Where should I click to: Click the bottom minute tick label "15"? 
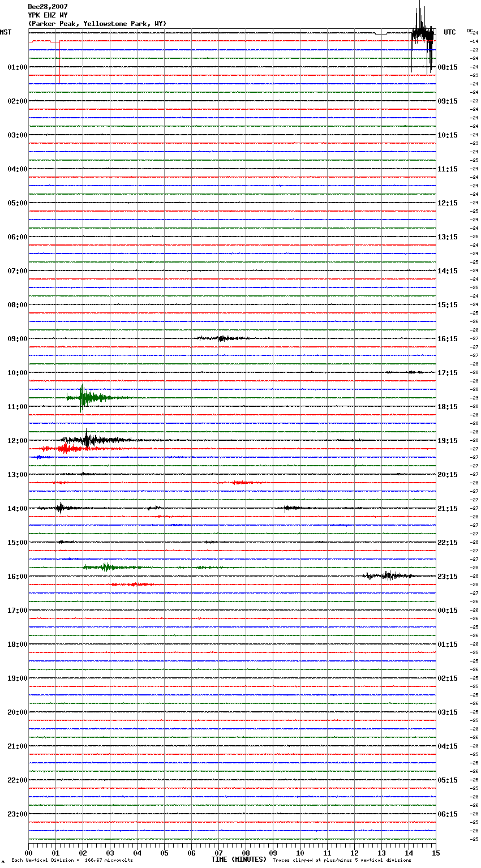pyautogui.click(x=436, y=853)
